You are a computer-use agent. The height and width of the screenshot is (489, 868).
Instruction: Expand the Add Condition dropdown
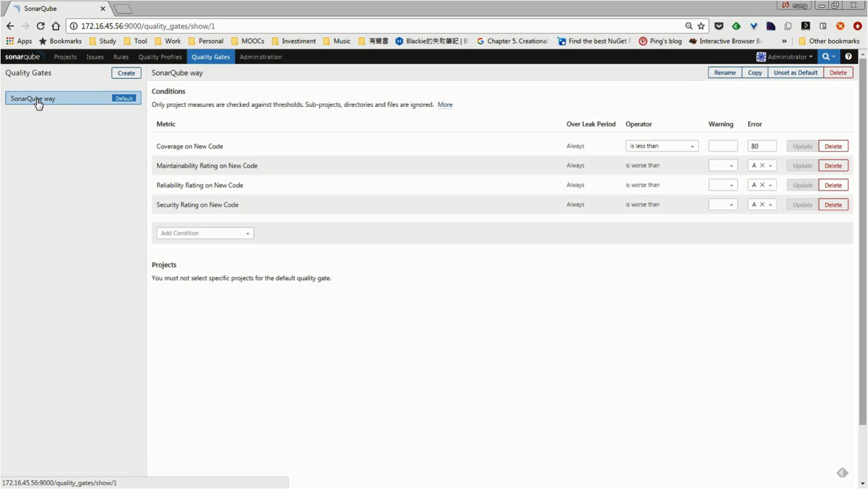[x=205, y=234]
